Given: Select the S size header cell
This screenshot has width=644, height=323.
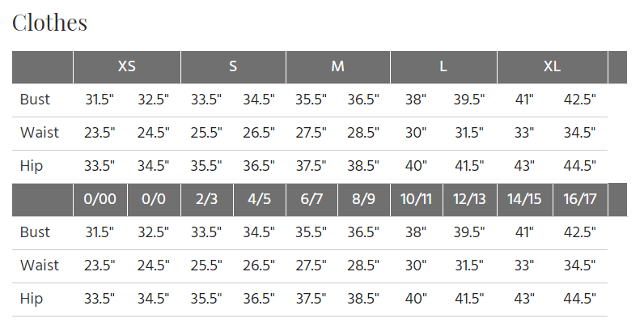Looking at the screenshot, I should [233, 67].
